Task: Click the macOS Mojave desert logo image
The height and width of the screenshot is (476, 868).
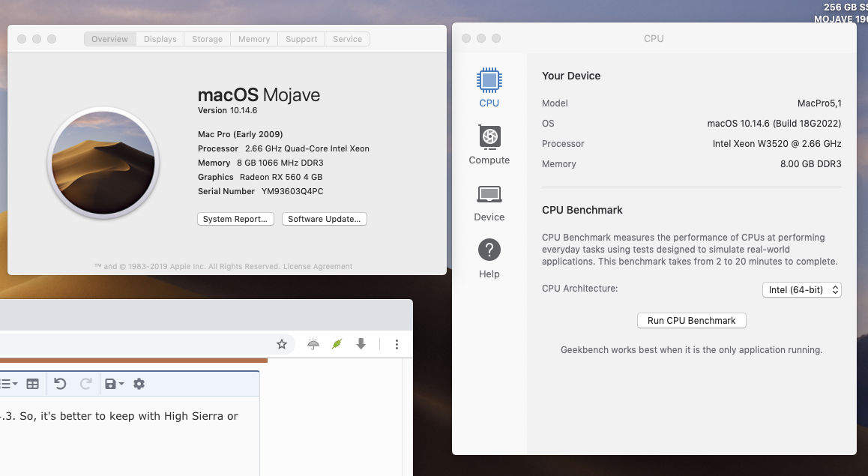Action: pyautogui.click(x=103, y=163)
